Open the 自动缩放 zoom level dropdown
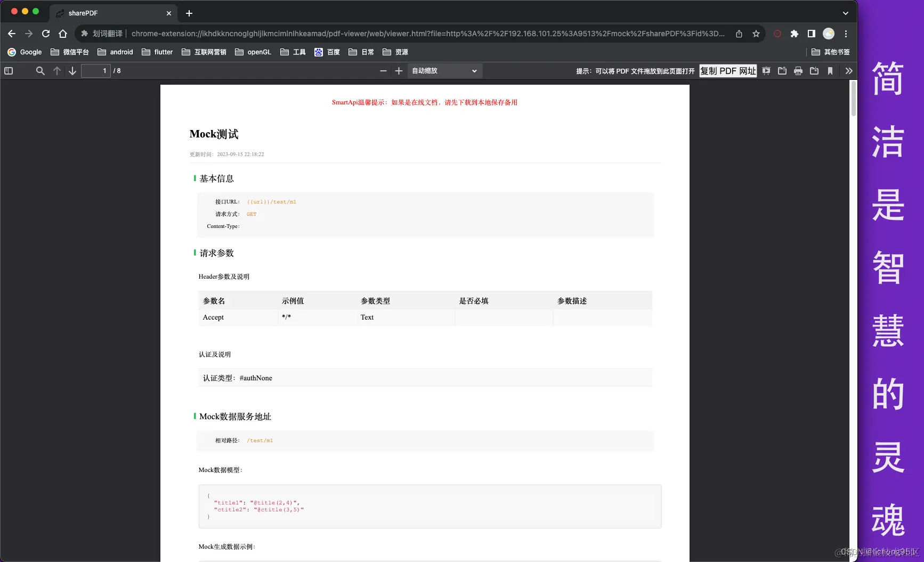Screen dimensions: 924x562 click(444, 70)
